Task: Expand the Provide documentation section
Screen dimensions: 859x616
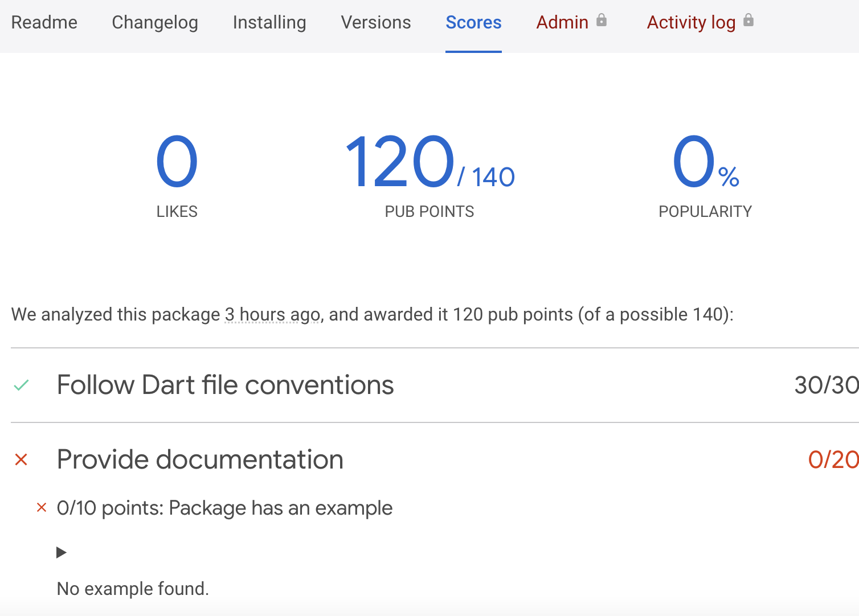Action: coord(200,459)
